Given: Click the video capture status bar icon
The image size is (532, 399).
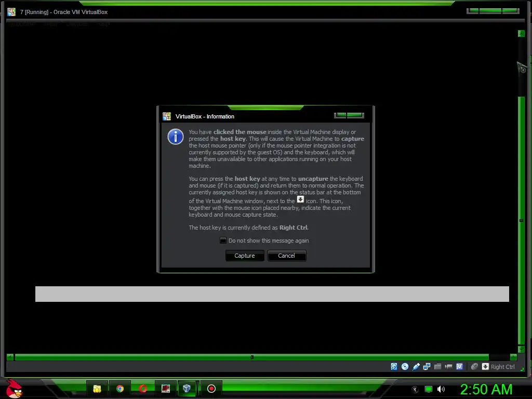Looking at the screenshot, I should pos(448,366).
